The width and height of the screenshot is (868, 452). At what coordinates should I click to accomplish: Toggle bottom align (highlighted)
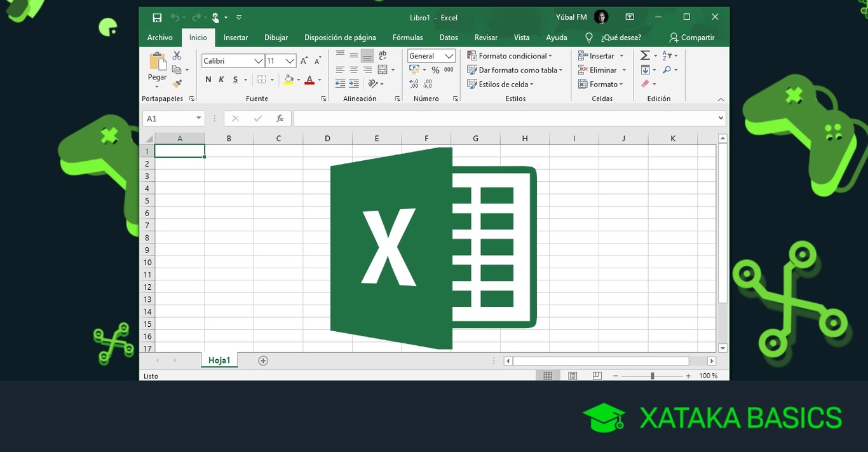[367, 55]
